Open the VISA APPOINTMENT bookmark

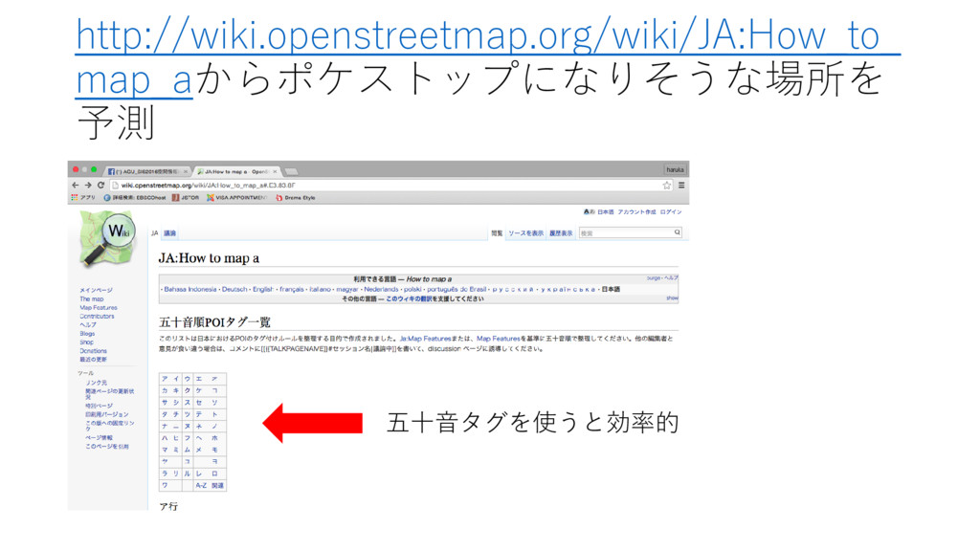[237, 197]
